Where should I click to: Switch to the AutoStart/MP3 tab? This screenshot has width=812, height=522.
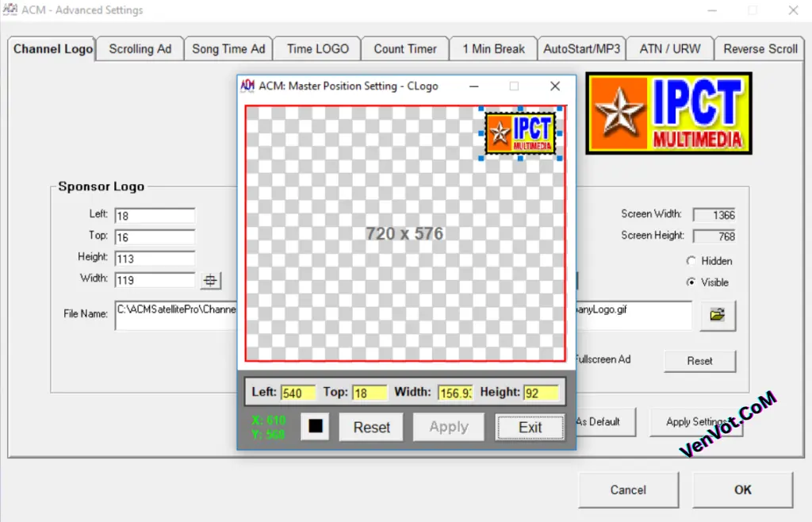[x=582, y=48]
